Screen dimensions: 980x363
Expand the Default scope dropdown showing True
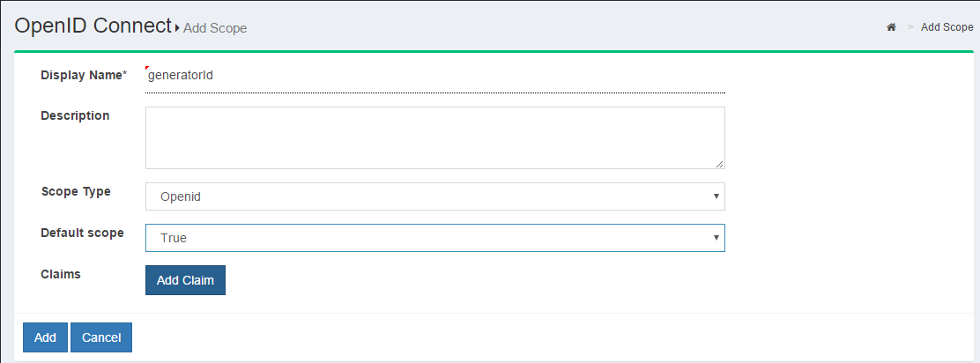(434, 238)
